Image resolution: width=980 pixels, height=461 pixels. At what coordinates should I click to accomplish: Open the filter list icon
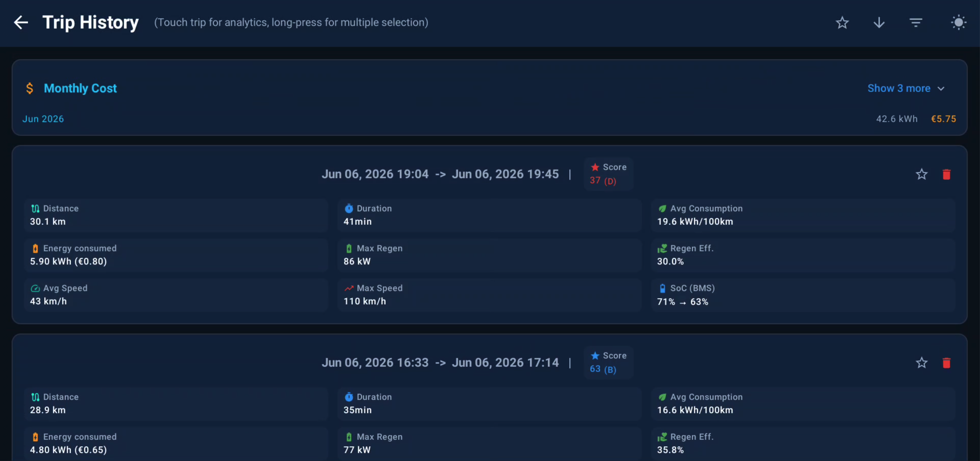pos(916,23)
